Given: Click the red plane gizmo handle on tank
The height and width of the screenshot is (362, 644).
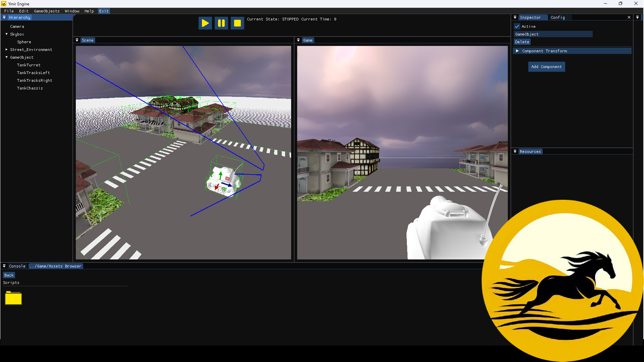Looking at the screenshot, I should 228,178.
